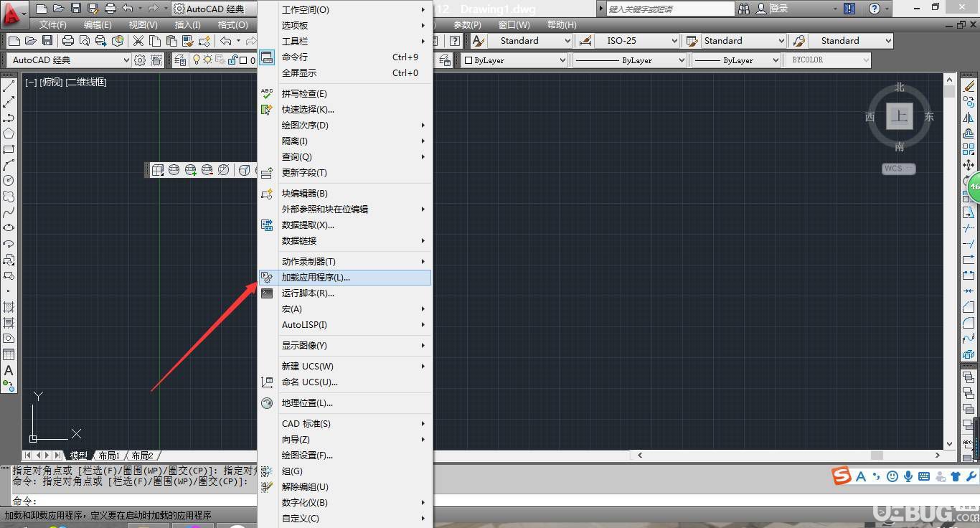Open the 窗口(W) menu
Image resolution: width=980 pixels, height=528 pixels.
tap(514, 25)
